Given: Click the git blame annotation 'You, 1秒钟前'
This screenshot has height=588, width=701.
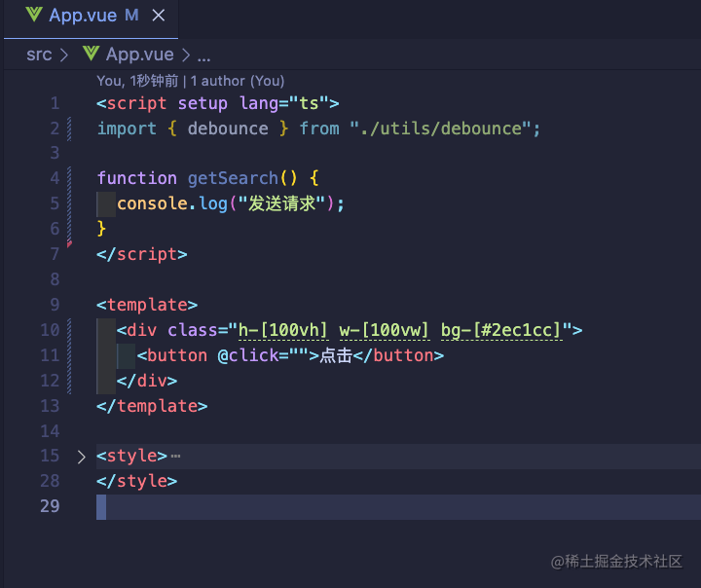Looking at the screenshot, I should point(137,81).
